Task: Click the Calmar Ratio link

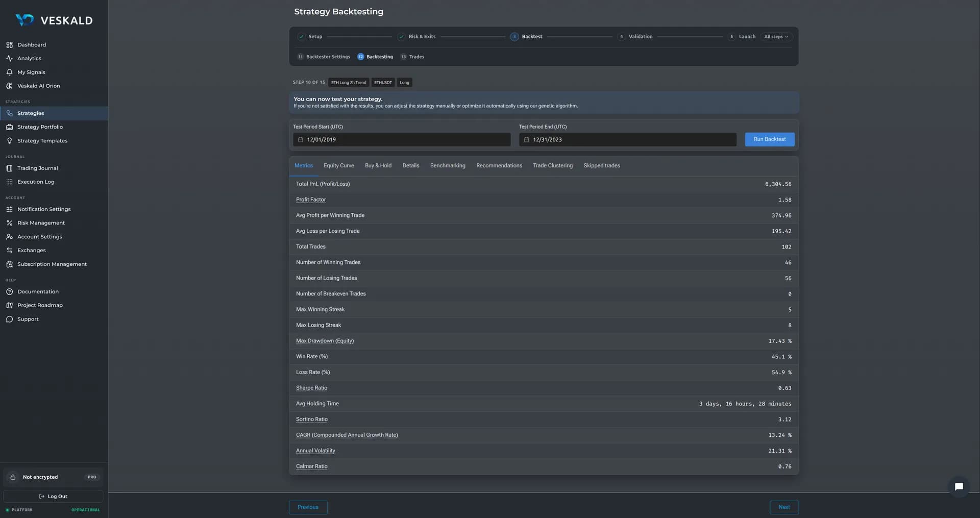Action: point(312,466)
